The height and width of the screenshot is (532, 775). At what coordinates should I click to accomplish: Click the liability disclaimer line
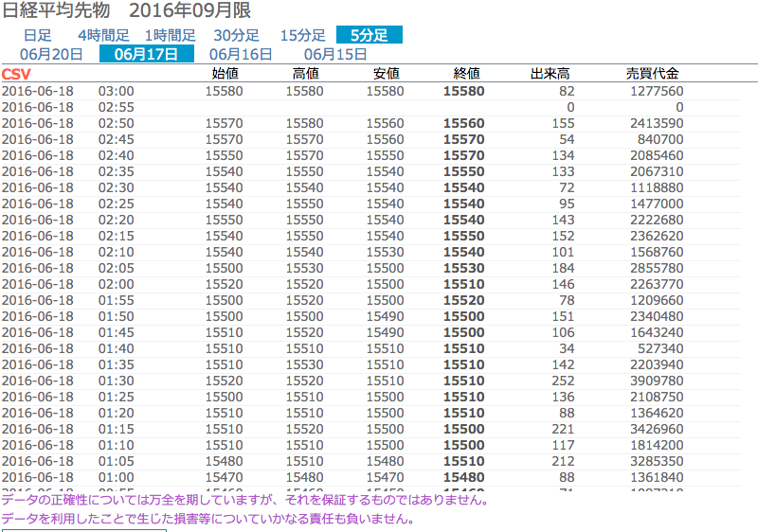(x=207, y=519)
